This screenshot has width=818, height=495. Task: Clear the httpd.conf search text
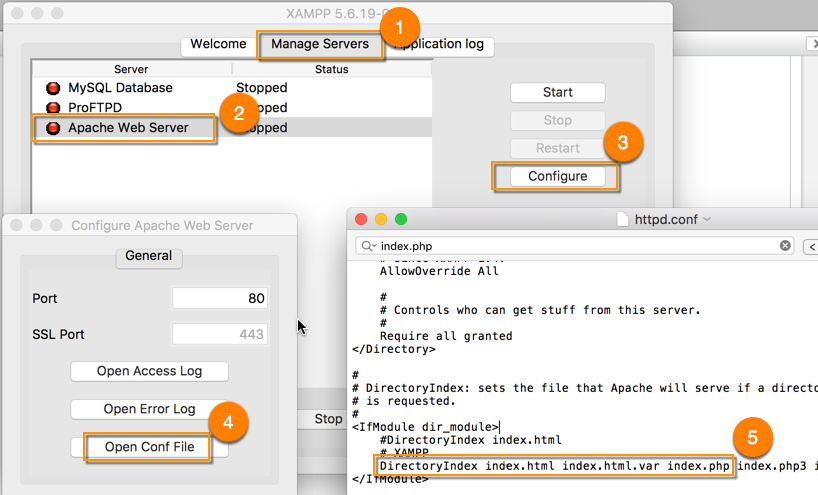pyautogui.click(x=785, y=246)
